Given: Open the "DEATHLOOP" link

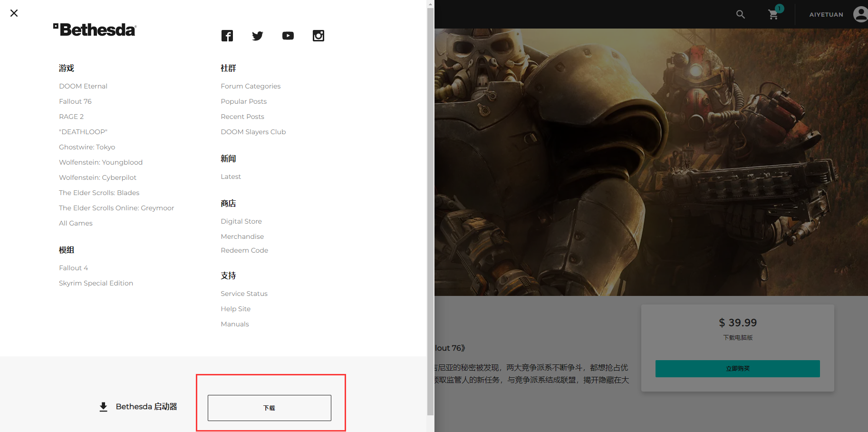Looking at the screenshot, I should (83, 132).
